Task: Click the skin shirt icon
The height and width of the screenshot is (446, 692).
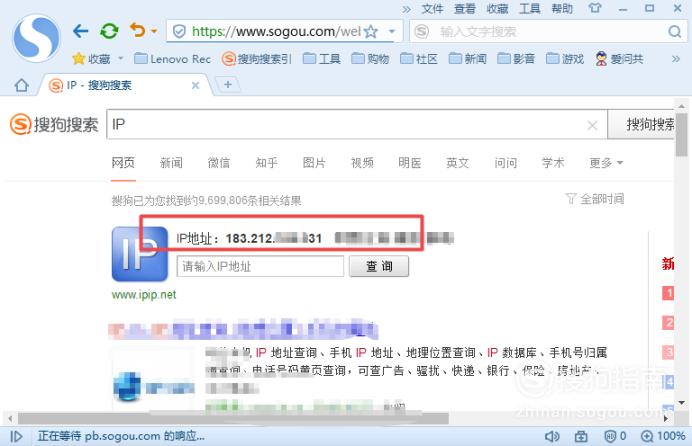Action: point(594,8)
